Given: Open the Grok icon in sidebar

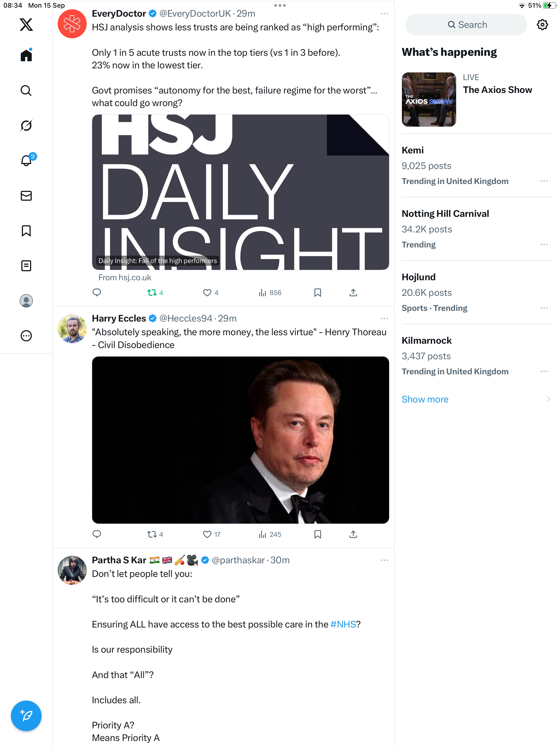Looking at the screenshot, I should click(x=26, y=126).
